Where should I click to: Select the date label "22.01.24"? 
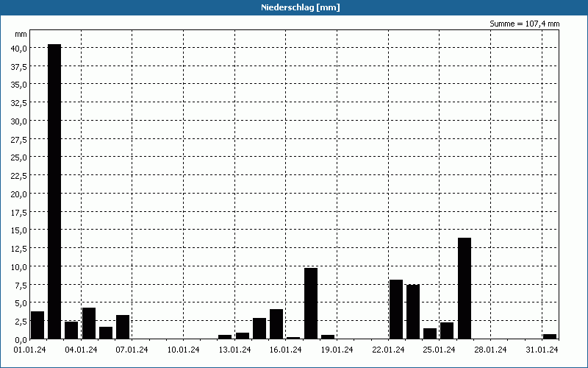389,350
